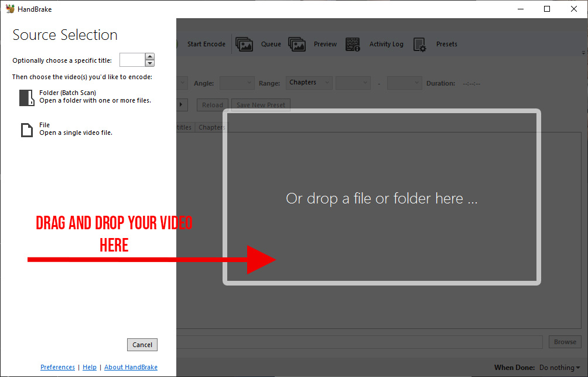588x377 pixels.
Task: Open the end chapter dropdown before Duration
Action: coord(404,83)
